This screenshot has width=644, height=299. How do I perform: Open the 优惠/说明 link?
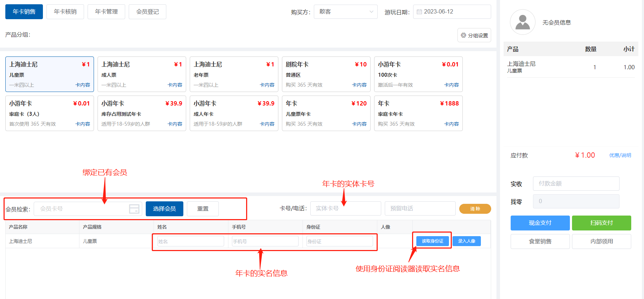[x=620, y=155]
